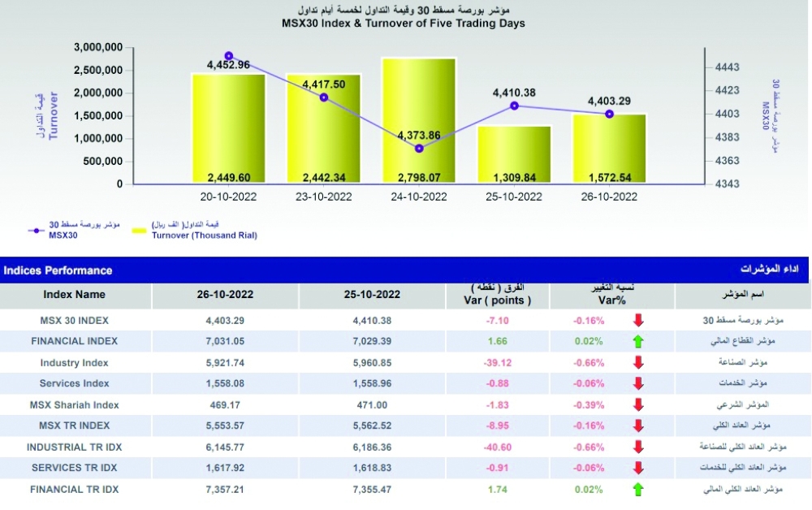This screenshot has height=510, width=812.
Task: Click the green up arrow in FINANCIAL INDEX row
Action: pyautogui.click(x=637, y=341)
